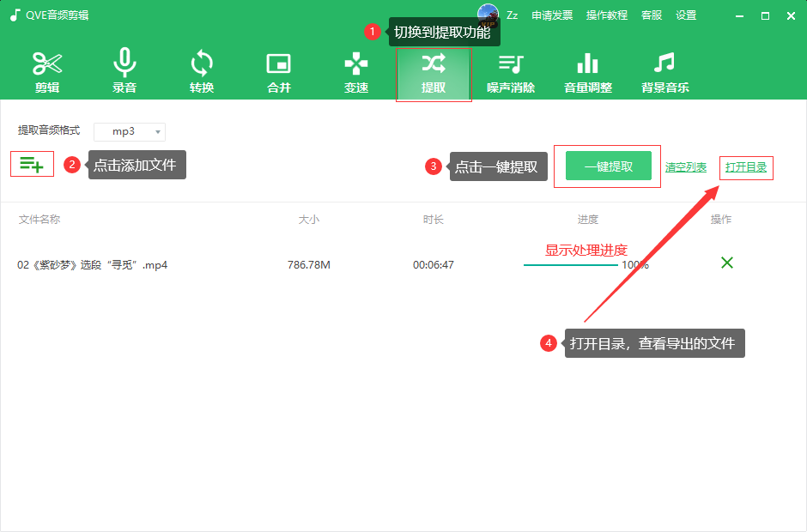Switch to the 提取 extract tab
This screenshot has width=807, height=532.
[433, 73]
